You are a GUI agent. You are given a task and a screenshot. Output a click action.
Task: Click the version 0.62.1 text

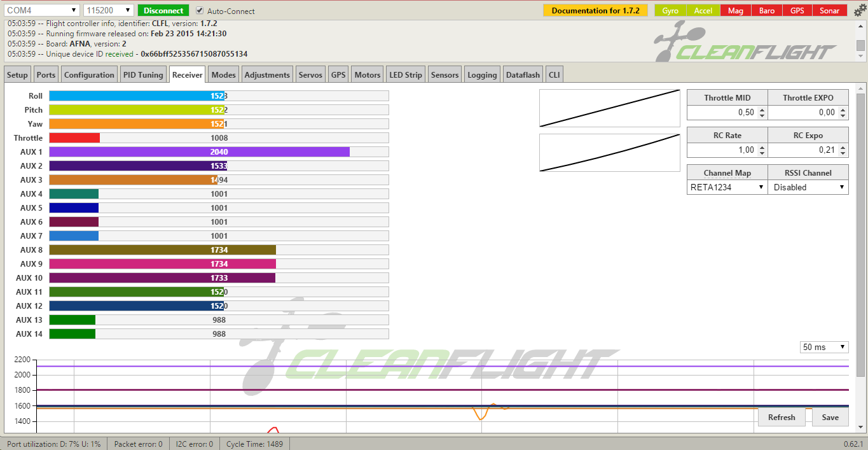tap(853, 444)
